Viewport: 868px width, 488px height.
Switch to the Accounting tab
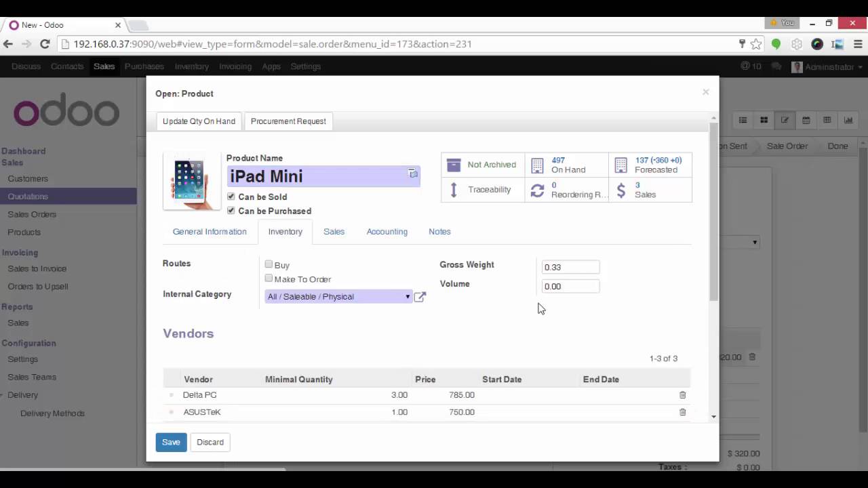(387, 232)
